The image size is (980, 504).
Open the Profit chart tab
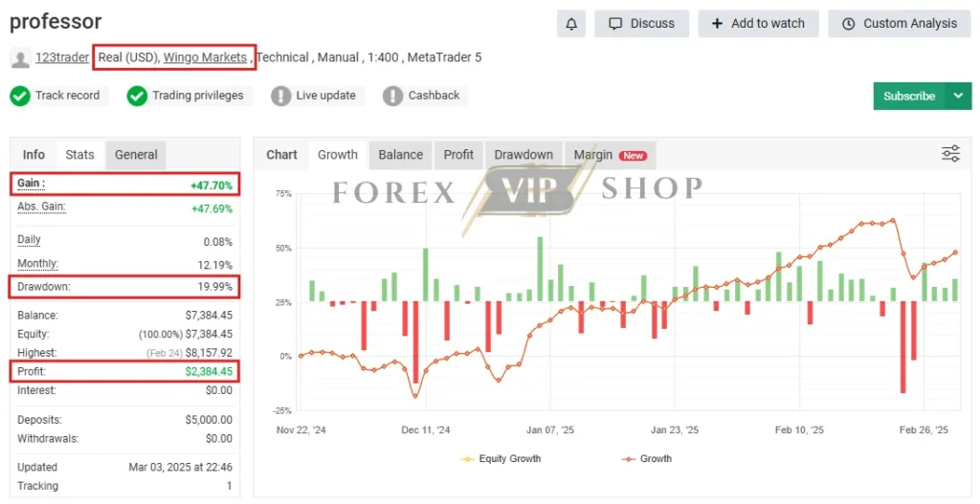(x=458, y=154)
